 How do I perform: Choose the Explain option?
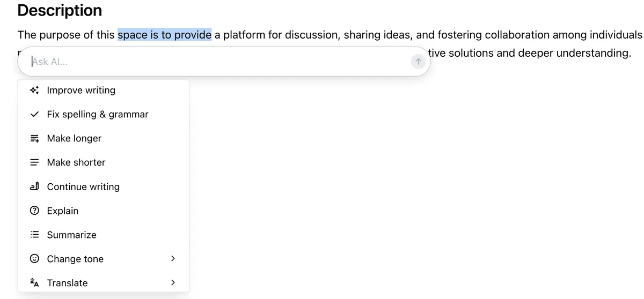(x=104, y=211)
